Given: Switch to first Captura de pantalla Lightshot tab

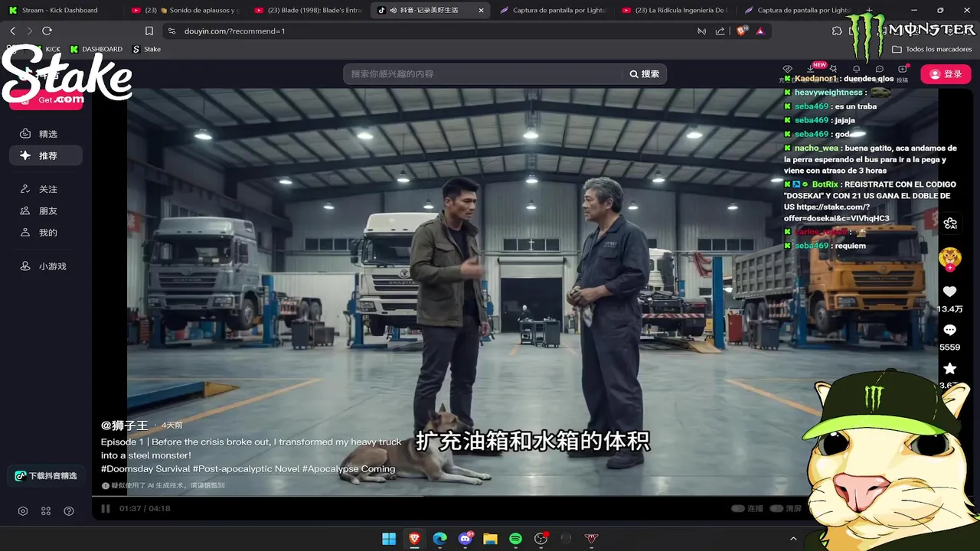Looking at the screenshot, I should pyautogui.click(x=551, y=10).
